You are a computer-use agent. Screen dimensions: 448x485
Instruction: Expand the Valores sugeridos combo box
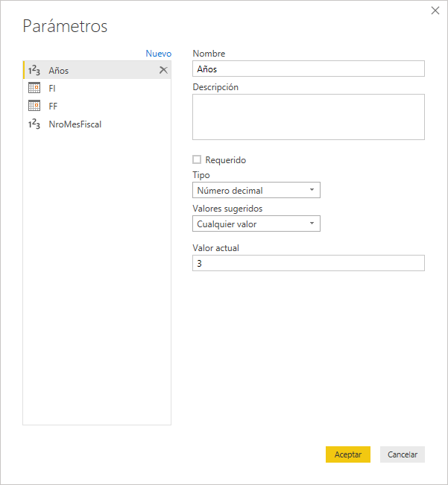256,224
